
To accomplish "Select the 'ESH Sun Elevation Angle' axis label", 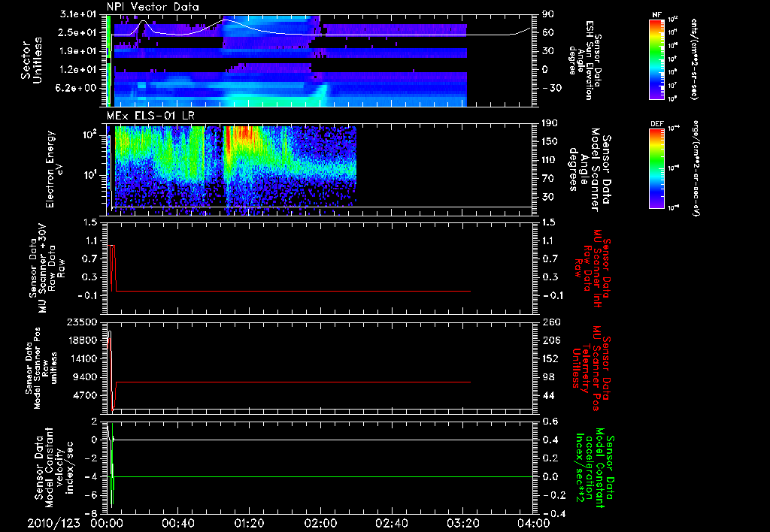I will [x=585, y=60].
